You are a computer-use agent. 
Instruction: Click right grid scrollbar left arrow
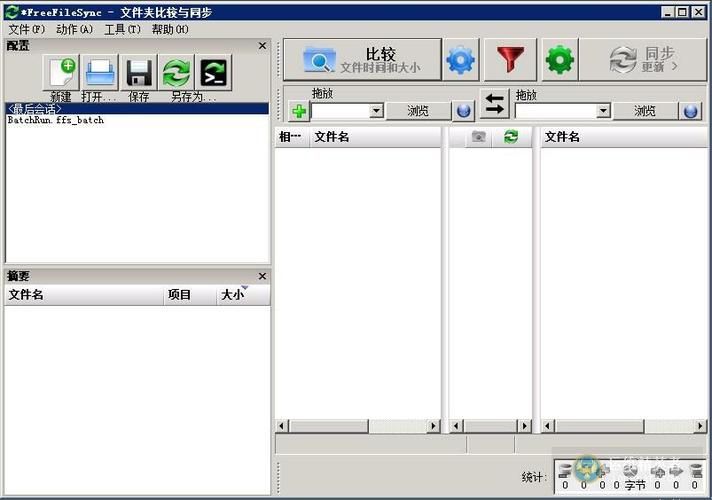tap(548, 426)
